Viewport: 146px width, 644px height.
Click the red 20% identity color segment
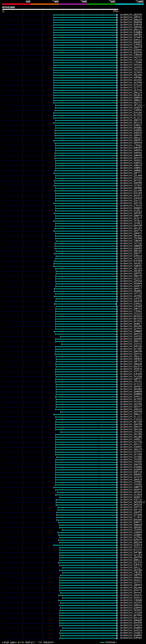[x=16, y=4]
